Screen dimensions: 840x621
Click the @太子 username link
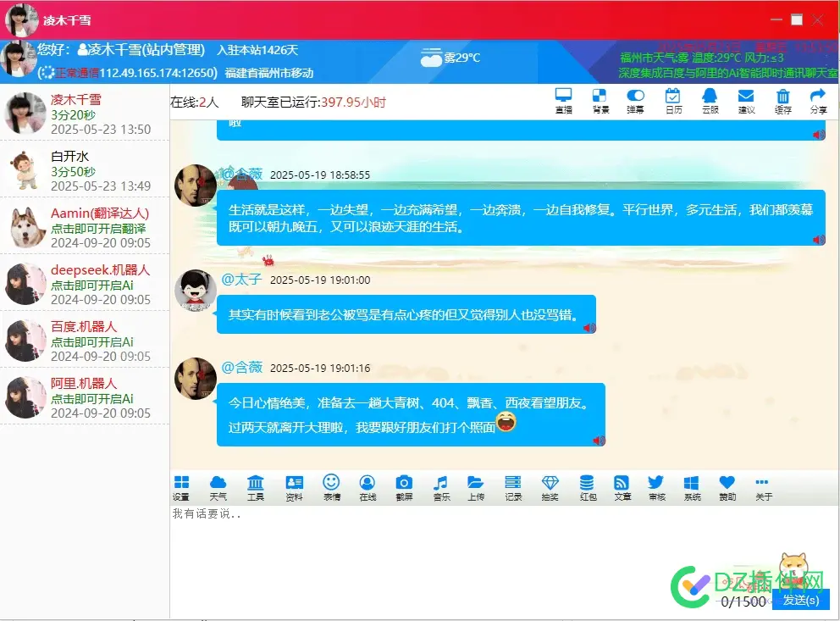point(241,280)
